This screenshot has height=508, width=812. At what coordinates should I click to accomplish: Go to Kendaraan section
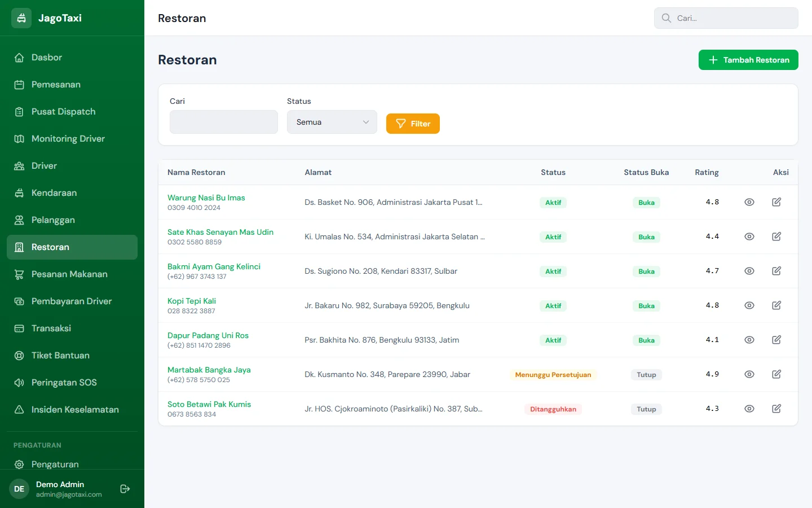(x=72, y=193)
